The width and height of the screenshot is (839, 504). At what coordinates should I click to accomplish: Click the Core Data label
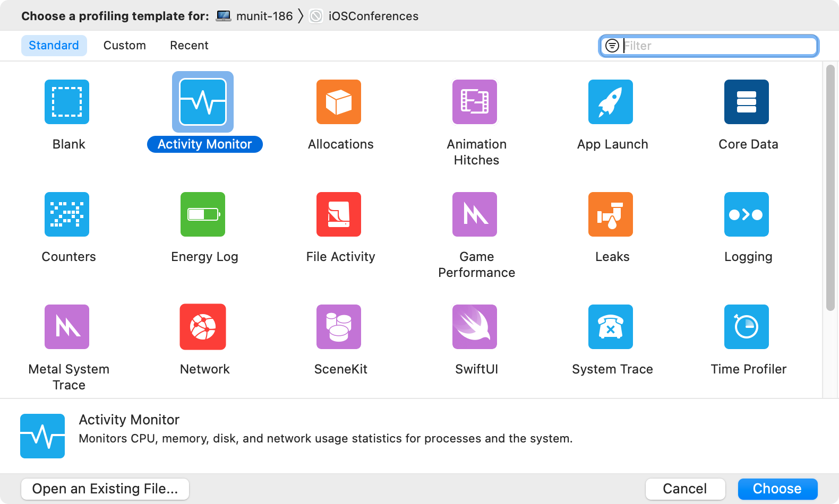coord(749,144)
